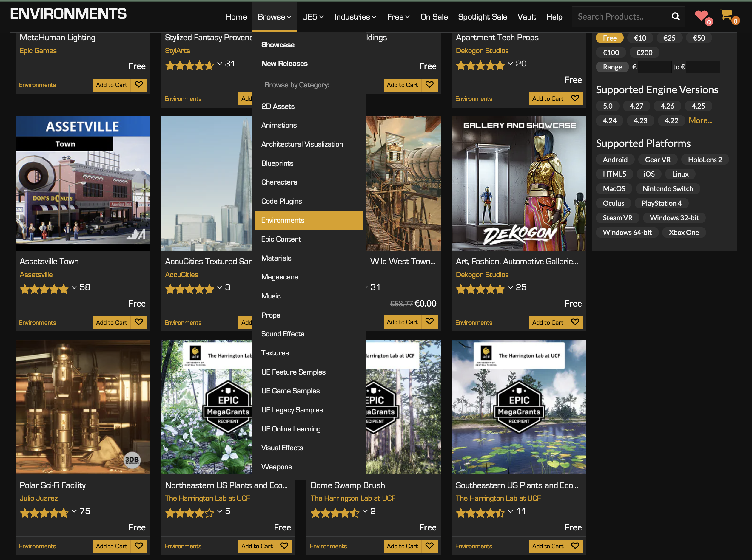Wishlist heart for MetaHuman Lighting

(x=139, y=84)
